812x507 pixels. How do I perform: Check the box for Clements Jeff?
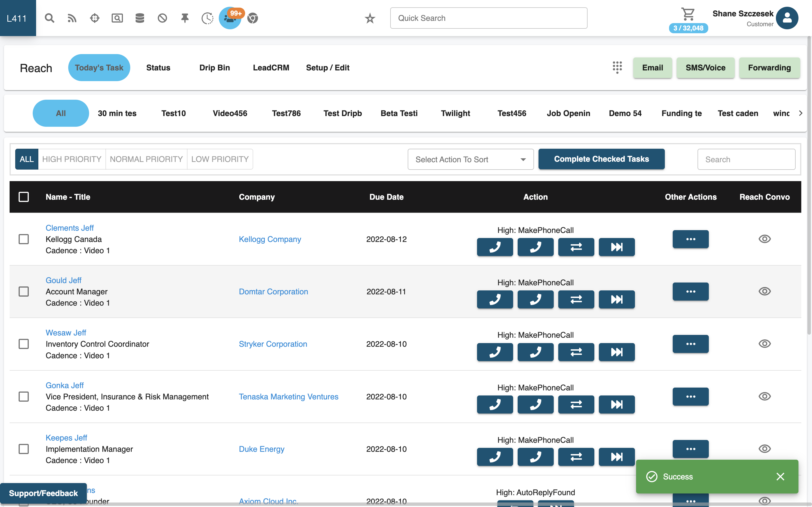[24, 239]
